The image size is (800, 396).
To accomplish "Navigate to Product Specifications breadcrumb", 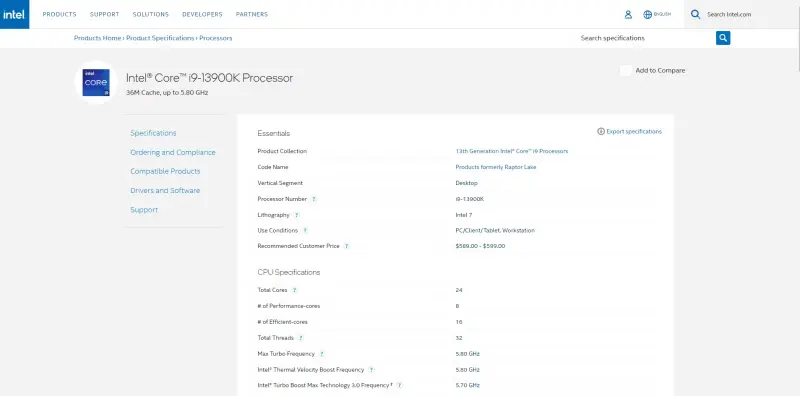I will 160,38.
